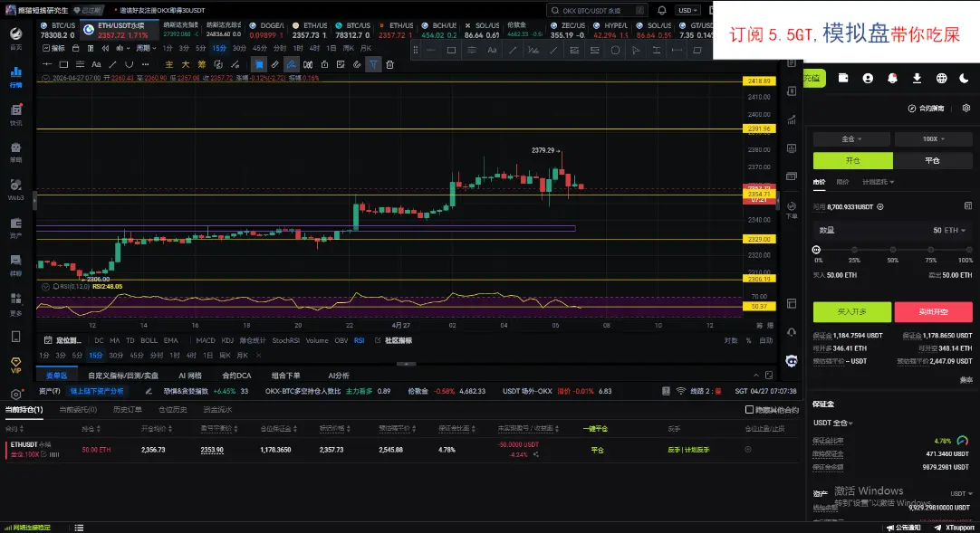The width and height of the screenshot is (980, 533).
Task: Select the Aa text annotation tool
Action: (96, 64)
